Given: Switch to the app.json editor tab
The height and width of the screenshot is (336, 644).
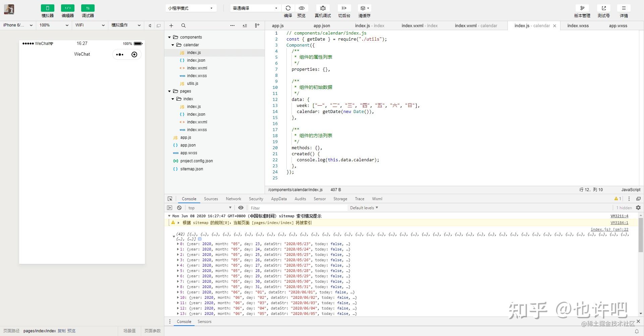Looking at the screenshot, I should [322, 25].
